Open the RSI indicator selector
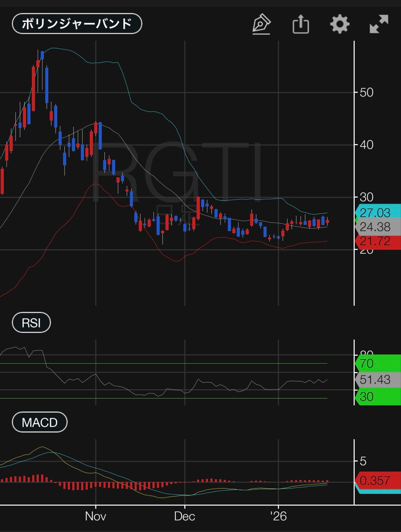The image size is (401, 532). pyautogui.click(x=31, y=322)
